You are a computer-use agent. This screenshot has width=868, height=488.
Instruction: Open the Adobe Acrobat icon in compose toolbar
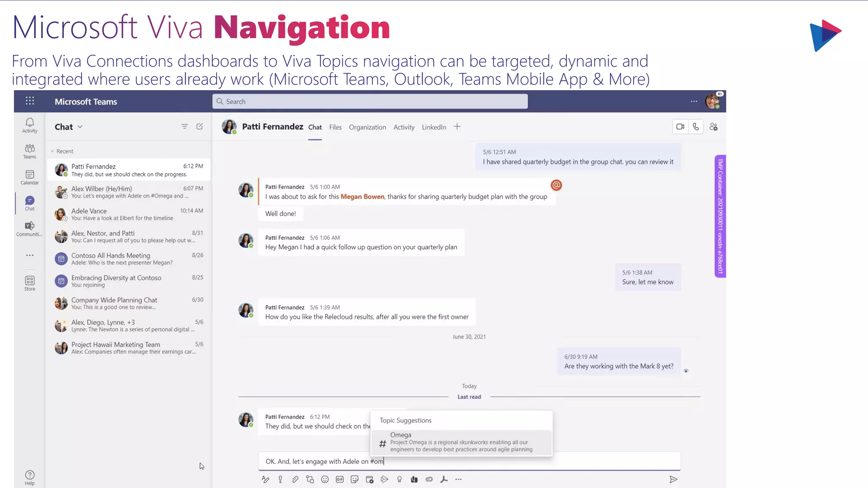pyautogui.click(x=444, y=479)
